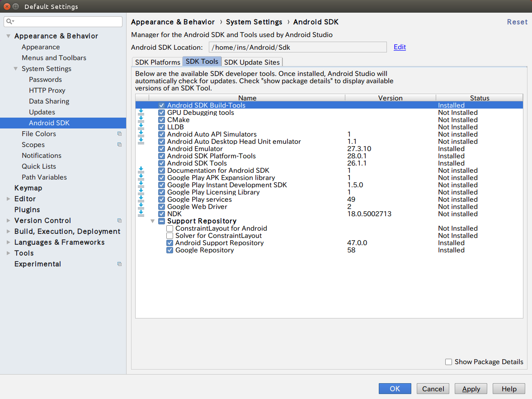Click download icon beside Google Play services
The image size is (532, 399).
pyautogui.click(x=141, y=199)
